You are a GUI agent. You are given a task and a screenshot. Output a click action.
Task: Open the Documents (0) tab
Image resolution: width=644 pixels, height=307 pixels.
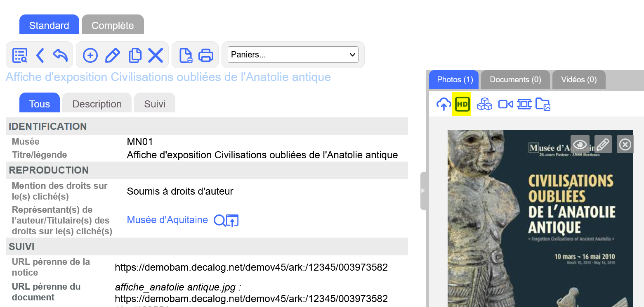(x=515, y=79)
